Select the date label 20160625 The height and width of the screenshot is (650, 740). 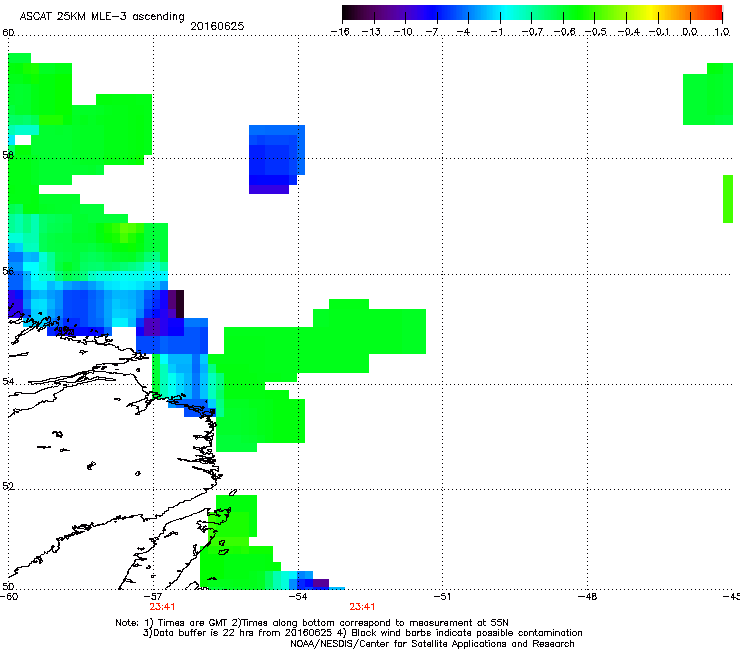pyautogui.click(x=217, y=26)
